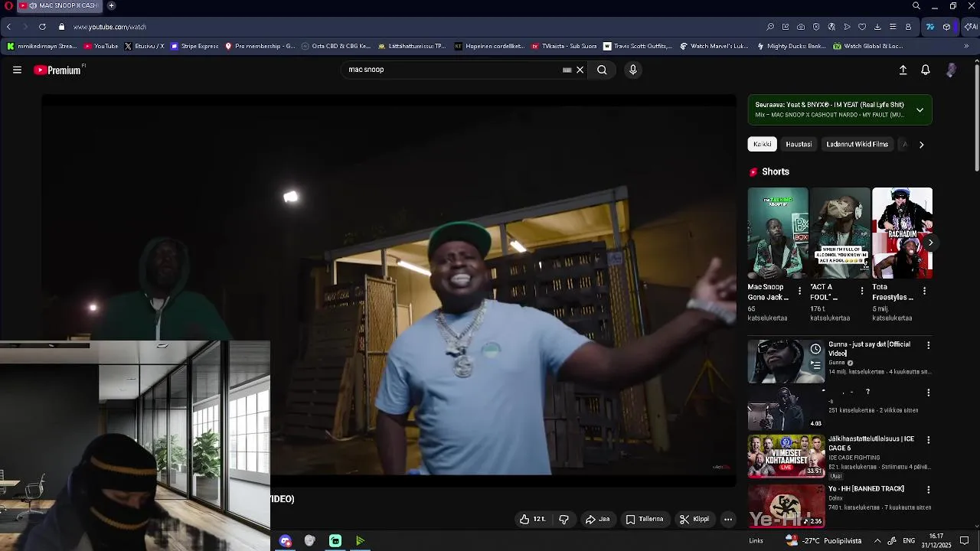Click the YouTube search magnifier button
This screenshot has height=551, width=980.
point(602,70)
